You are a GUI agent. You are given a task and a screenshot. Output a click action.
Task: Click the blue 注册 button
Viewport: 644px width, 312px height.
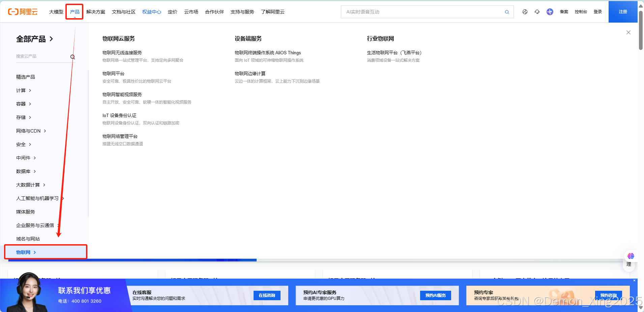(x=623, y=12)
